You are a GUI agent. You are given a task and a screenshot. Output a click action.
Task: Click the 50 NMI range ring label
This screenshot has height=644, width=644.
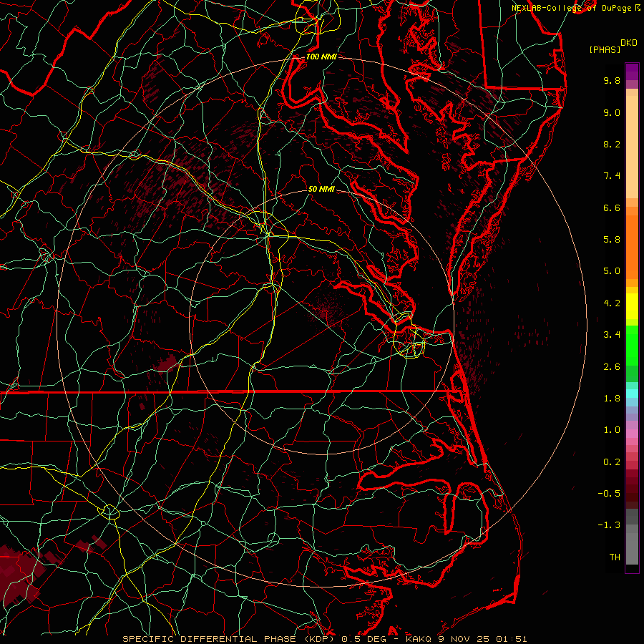321,190
